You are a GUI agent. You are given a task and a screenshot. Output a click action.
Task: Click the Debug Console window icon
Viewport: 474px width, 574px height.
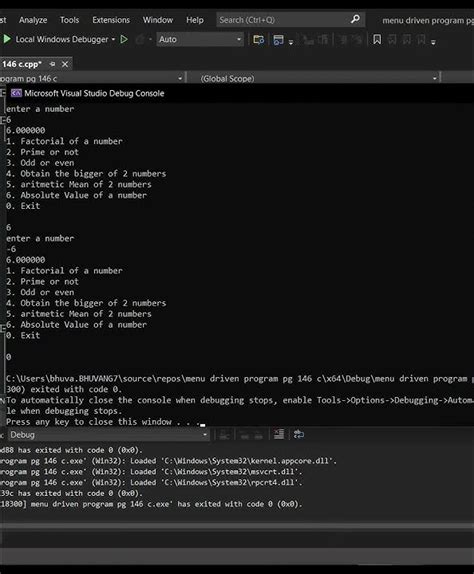(16, 93)
